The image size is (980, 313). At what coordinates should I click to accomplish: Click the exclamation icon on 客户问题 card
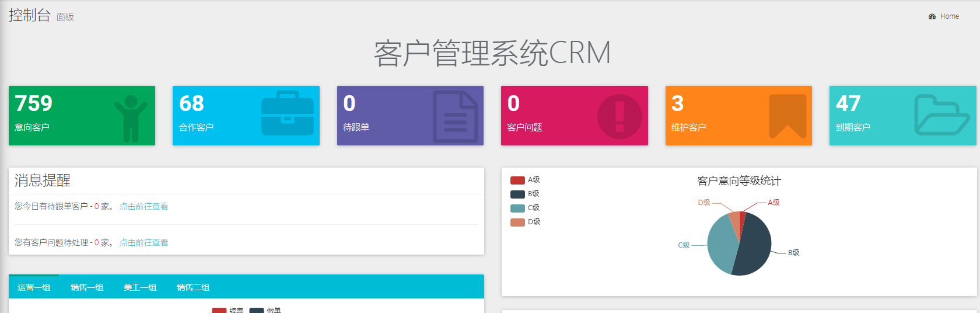pos(619,117)
